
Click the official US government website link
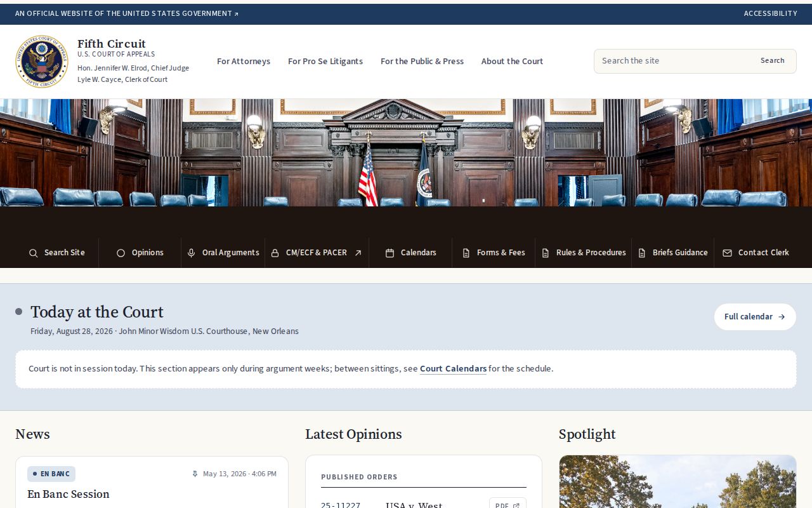(127, 13)
